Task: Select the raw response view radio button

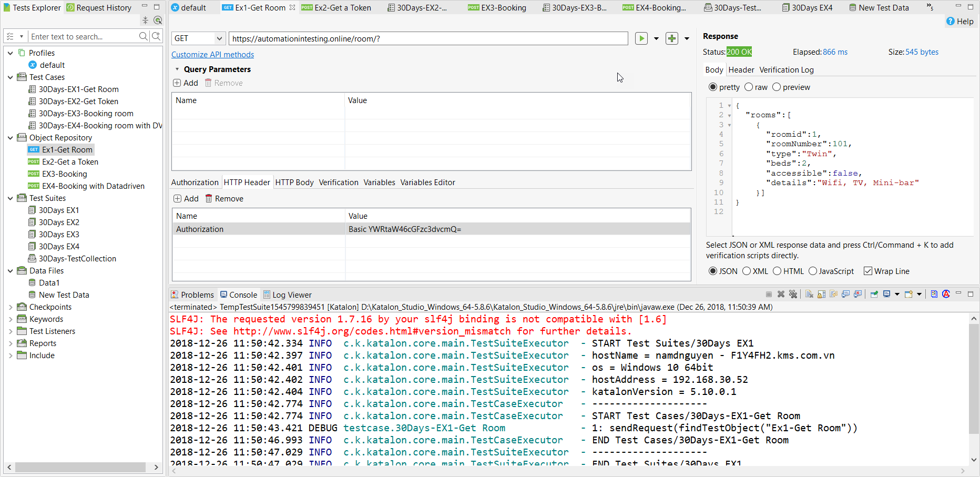Action: (x=749, y=87)
